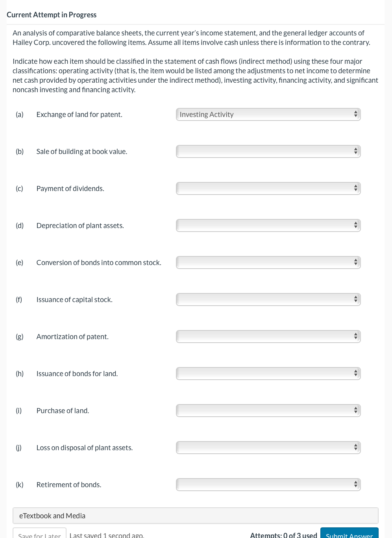Image resolution: width=392 pixels, height=538 pixels.
Task: Open the dropdown for Payment of dividends
Action: [x=268, y=188]
